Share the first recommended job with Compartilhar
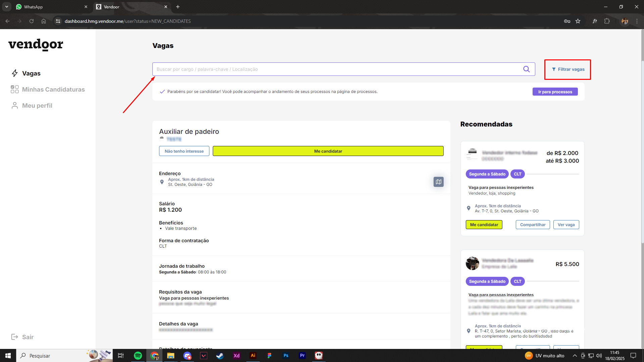This screenshot has width=644, height=362. [x=533, y=225]
